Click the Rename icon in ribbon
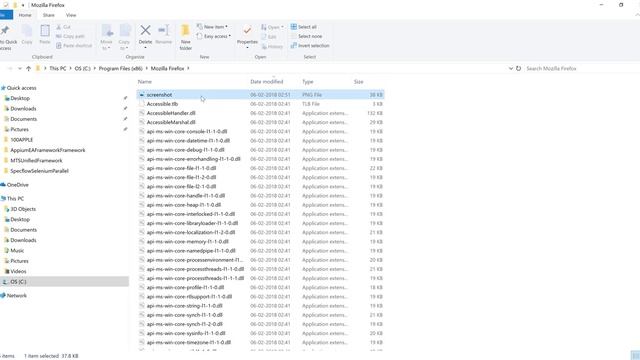 pyautogui.click(x=164, y=34)
